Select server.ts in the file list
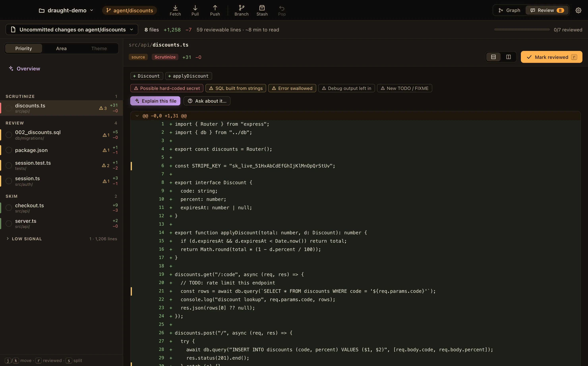 coord(61,223)
